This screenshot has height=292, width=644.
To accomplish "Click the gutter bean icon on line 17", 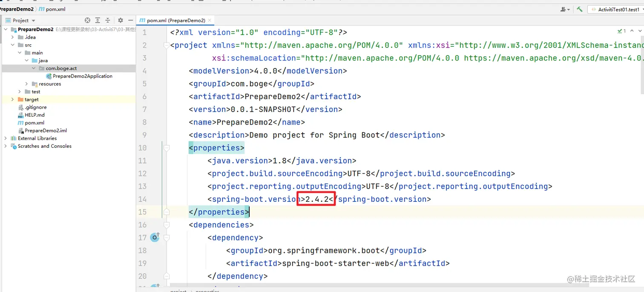I will point(155,237).
